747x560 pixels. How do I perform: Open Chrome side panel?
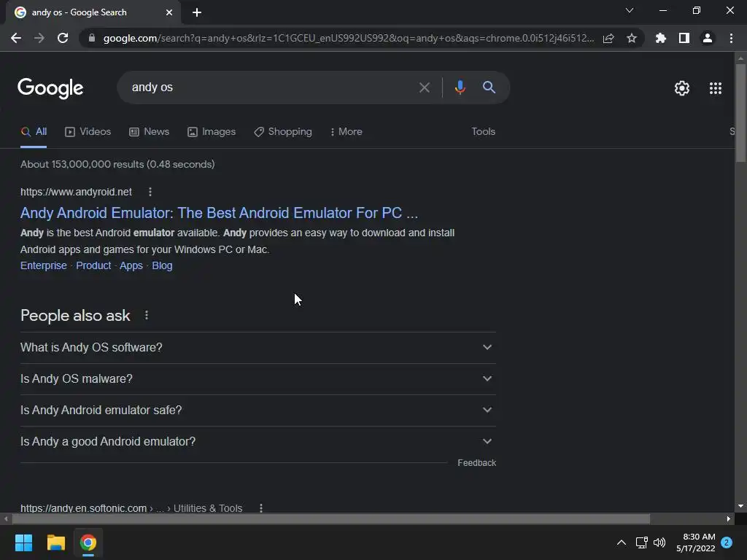684,38
